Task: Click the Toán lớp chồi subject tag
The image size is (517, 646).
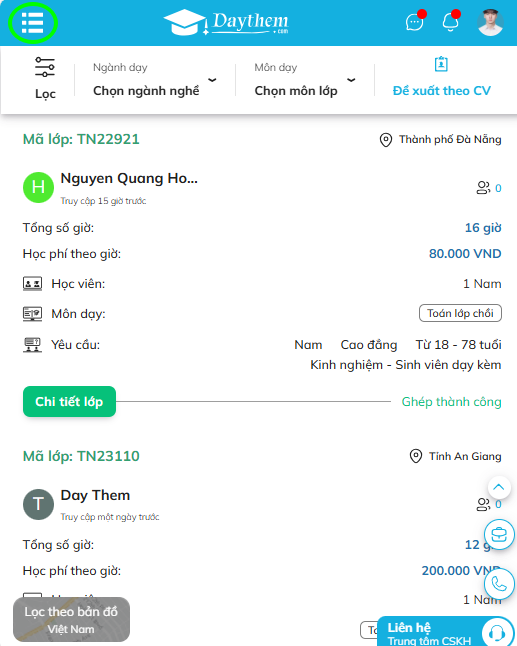Action: point(460,313)
